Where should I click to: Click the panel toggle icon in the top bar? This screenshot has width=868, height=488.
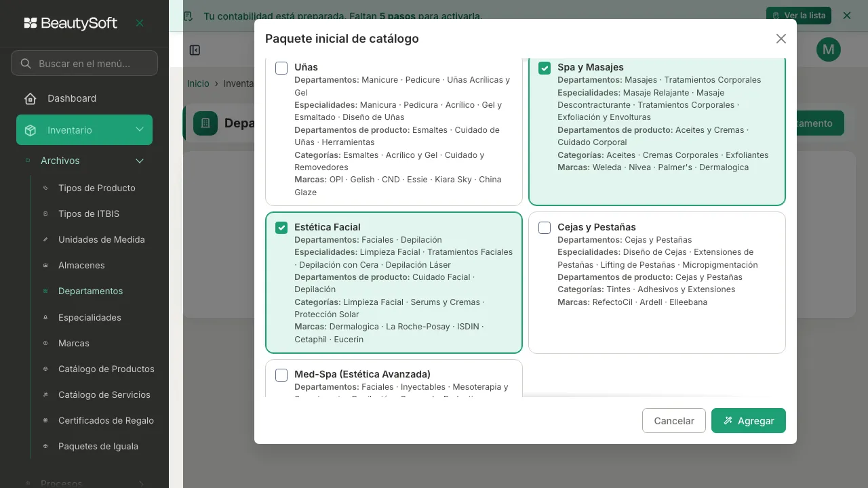(x=195, y=50)
